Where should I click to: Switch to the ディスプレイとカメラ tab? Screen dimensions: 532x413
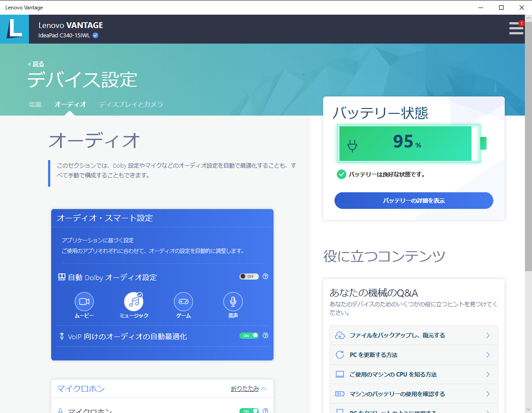point(131,104)
